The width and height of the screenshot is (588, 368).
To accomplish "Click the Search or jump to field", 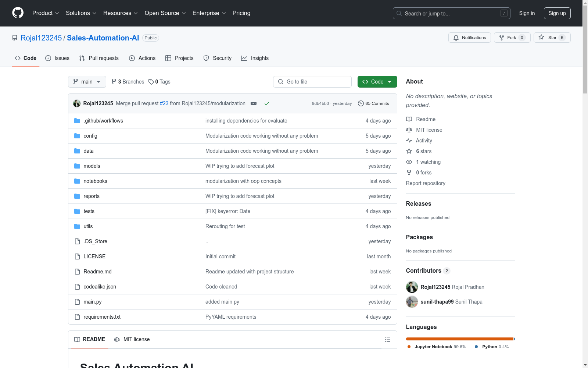I will tap(452, 13).
